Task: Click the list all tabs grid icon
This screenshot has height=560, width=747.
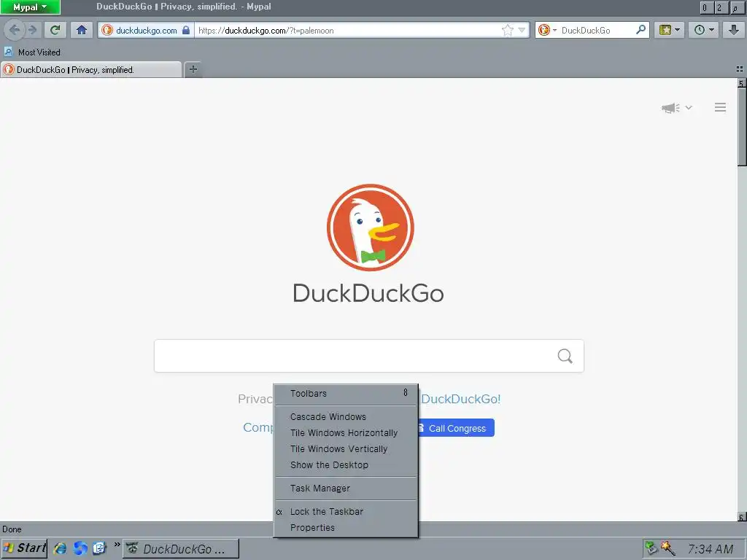Action: [740, 69]
